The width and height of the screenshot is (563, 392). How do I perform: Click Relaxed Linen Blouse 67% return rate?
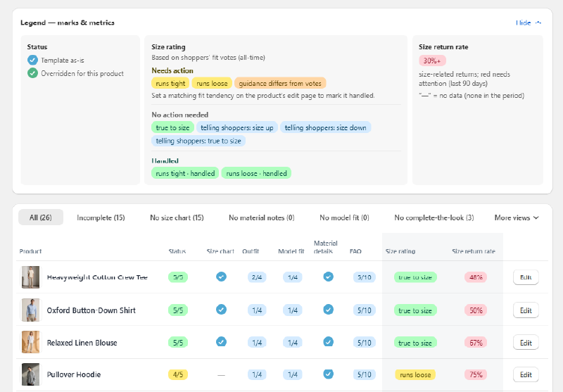(476, 343)
